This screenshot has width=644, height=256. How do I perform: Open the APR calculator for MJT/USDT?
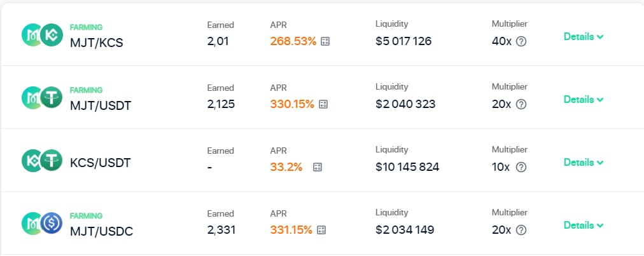point(323,104)
